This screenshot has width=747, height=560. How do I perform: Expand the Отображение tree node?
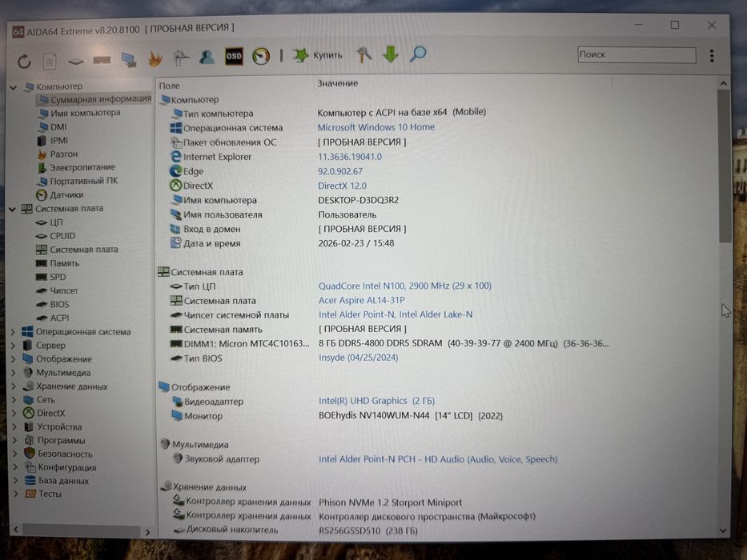14,359
